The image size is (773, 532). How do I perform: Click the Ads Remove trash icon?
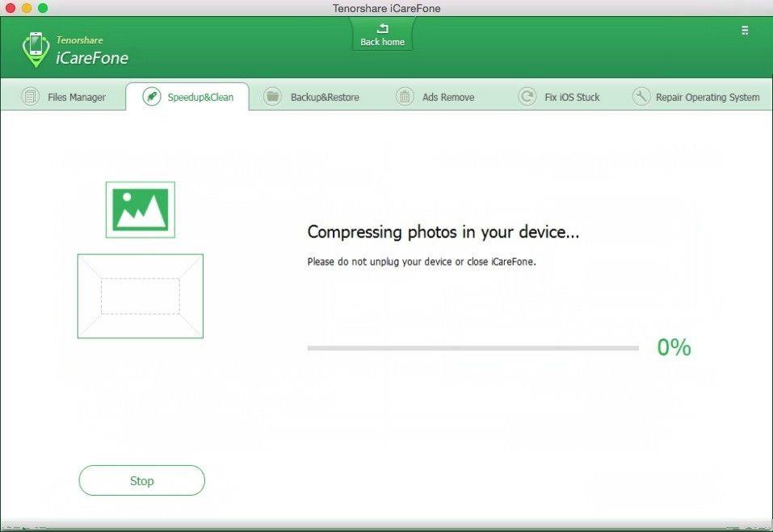pos(405,97)
